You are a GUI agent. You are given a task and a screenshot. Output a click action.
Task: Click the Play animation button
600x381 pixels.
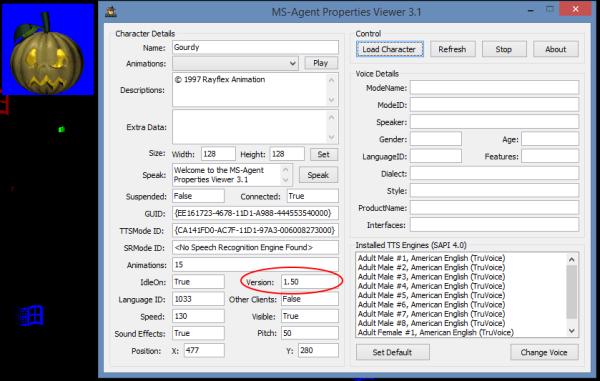pyautogui.click(x=321, y=63)
